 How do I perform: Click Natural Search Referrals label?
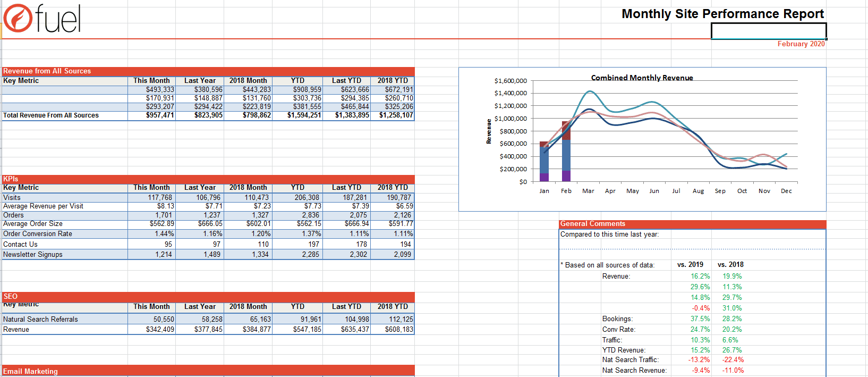pyautogui.click(x=40, y=320)
